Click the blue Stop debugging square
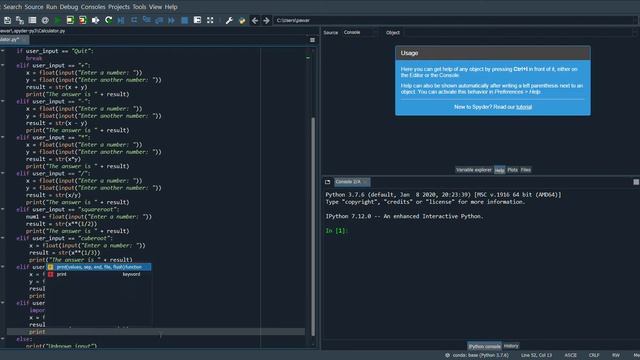The width and height of the screenshot is (640, 360). [x=184, y=20]
